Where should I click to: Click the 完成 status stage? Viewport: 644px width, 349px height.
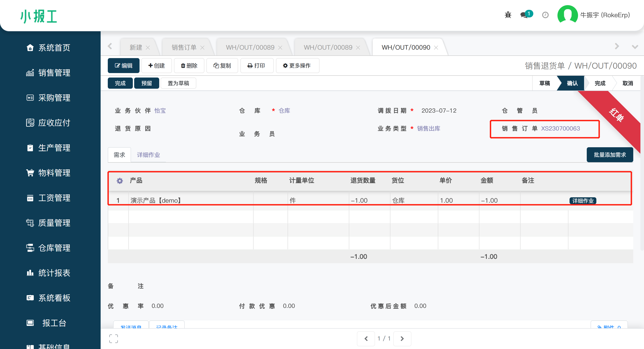tap(600, 83)
